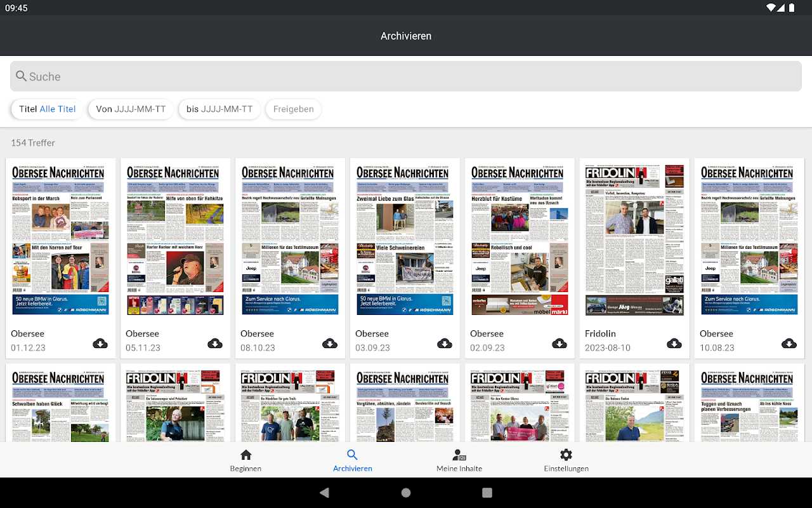The height and width of the screenshot is (508, 812).
Task: Download the Obersee issue dated 03.09.23
Action: (x=445, y=344)
